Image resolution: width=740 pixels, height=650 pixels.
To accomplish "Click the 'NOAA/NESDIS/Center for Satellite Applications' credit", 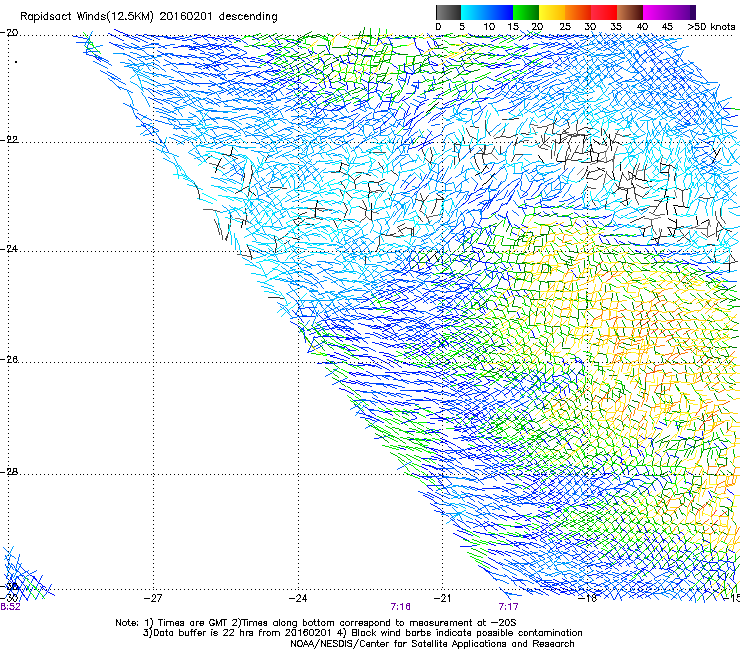I will (x=432, y=644).
